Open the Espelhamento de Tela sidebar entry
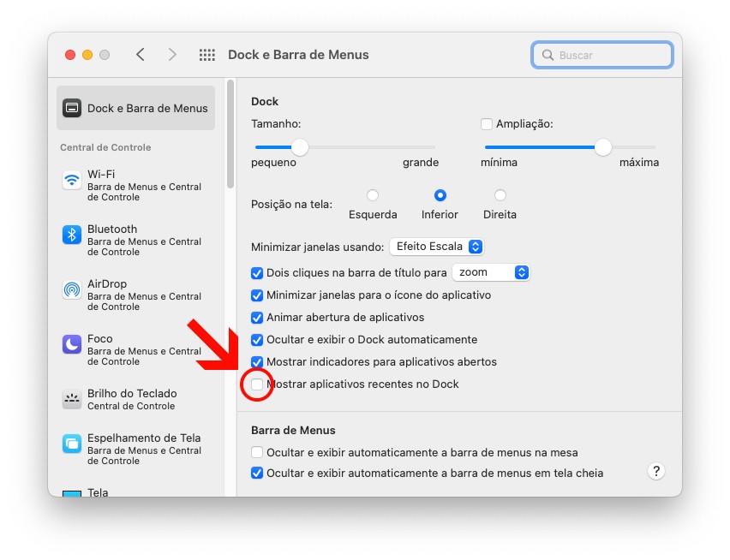730x560 pixels. pyautogui.click(x=135, y=449)
